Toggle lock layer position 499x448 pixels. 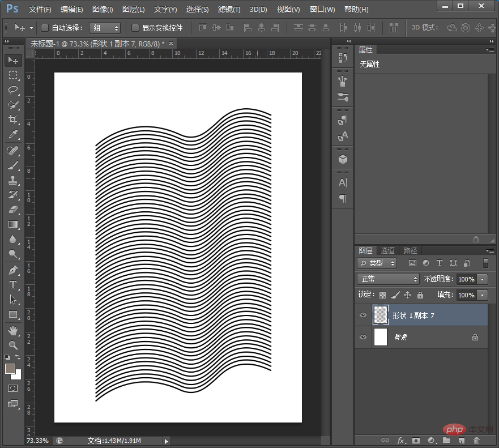pyautogui.click(x=407, y=295)
